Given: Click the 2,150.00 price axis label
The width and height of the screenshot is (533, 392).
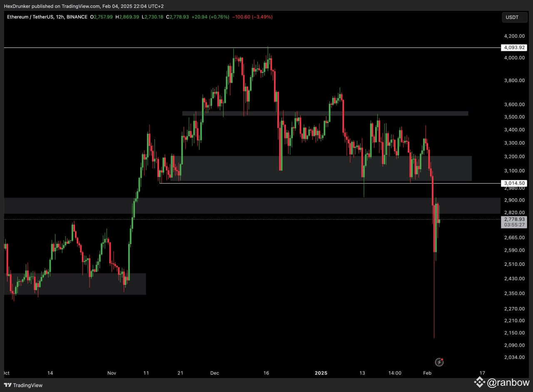Looking at the screenshot, I should pyautogui.click(x=515, y=333).
